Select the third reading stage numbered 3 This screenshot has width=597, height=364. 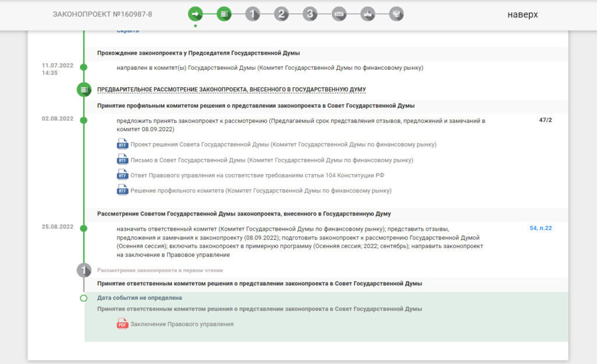tap(310, 15)
